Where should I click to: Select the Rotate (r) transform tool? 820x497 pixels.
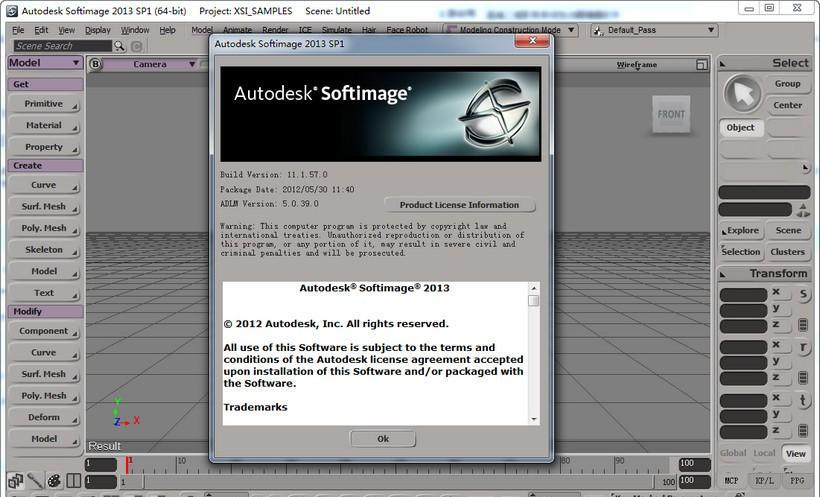click(x=803, y=347)
